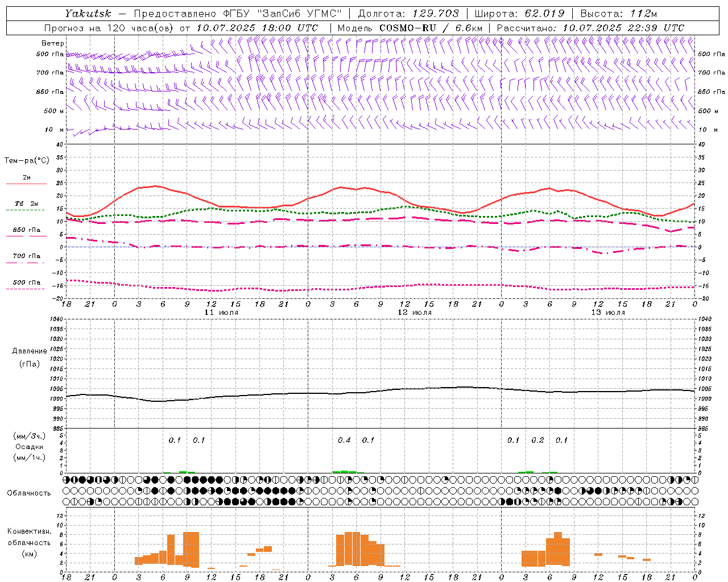The image size is (728, 582).
Task: Click '700 гПа' temperature legend label
Action: pos(27,256)
